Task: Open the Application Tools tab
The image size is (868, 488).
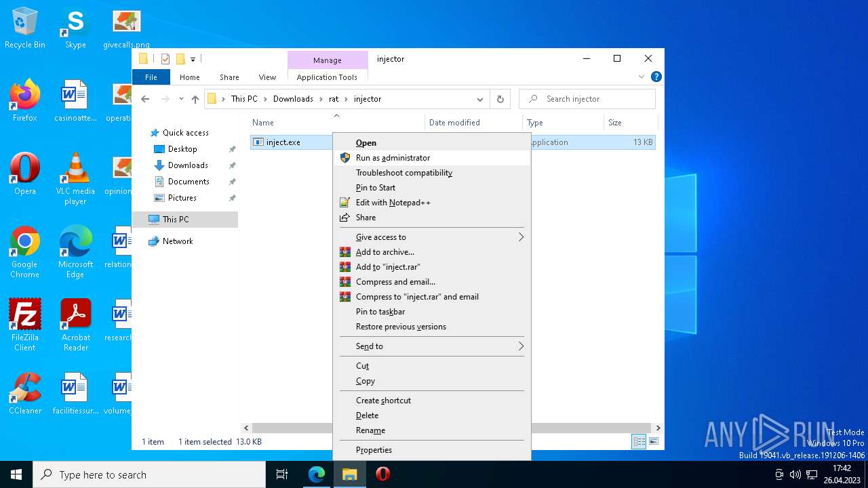Action: click(x=327, y=77)
